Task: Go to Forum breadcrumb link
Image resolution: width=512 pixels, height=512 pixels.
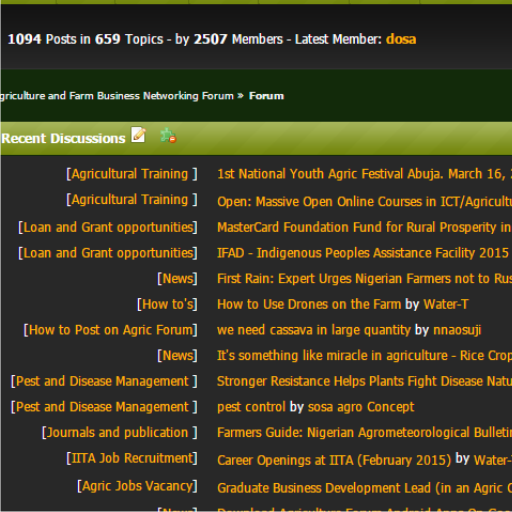Action: click(x=266, y=96)
